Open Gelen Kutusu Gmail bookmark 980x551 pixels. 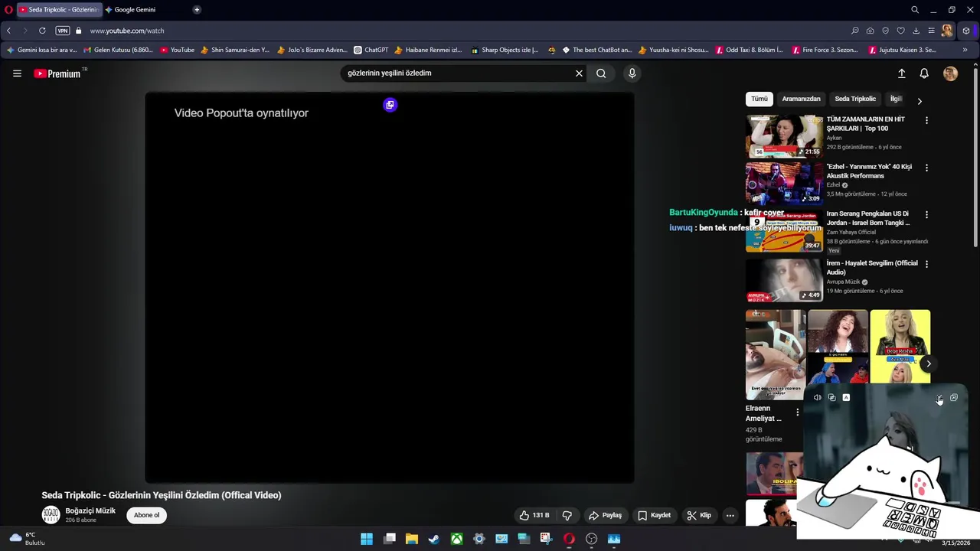point(118,51)
